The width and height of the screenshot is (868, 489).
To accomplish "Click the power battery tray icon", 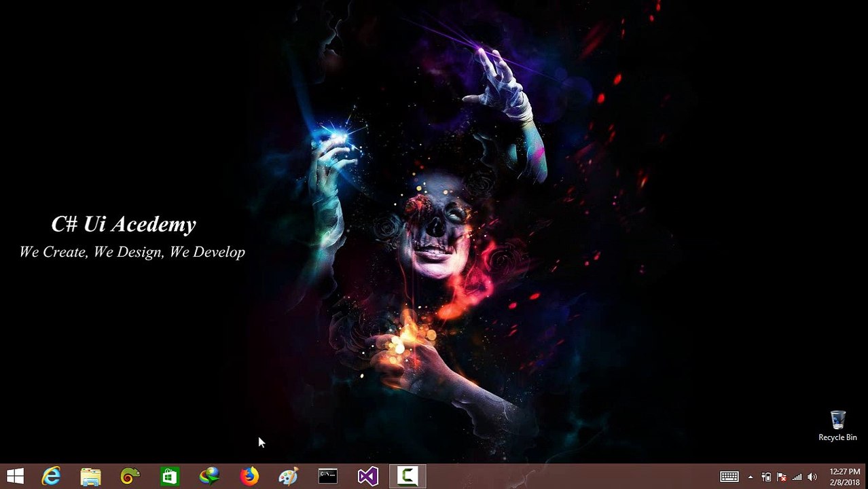I will (766, 477).
